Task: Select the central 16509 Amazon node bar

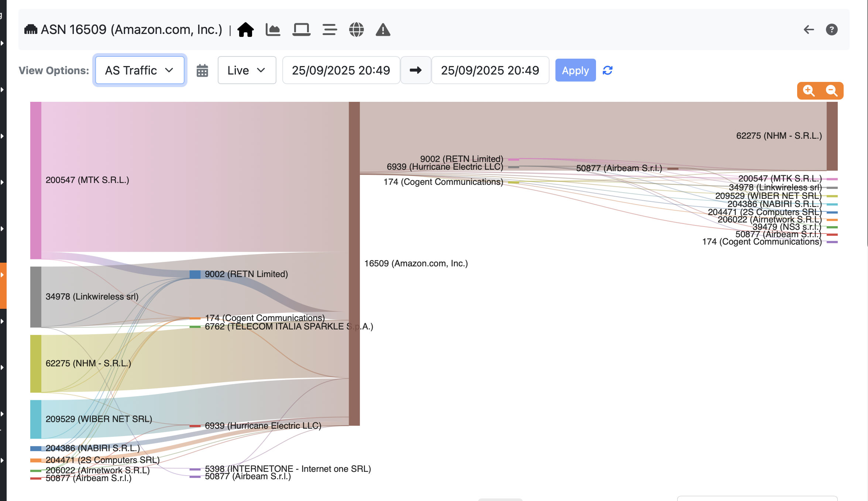Action: point(354,263)
